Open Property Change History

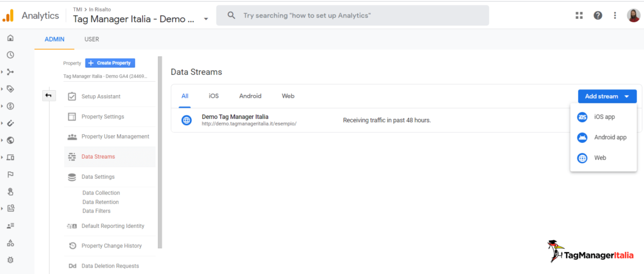(x=109, y=246)
